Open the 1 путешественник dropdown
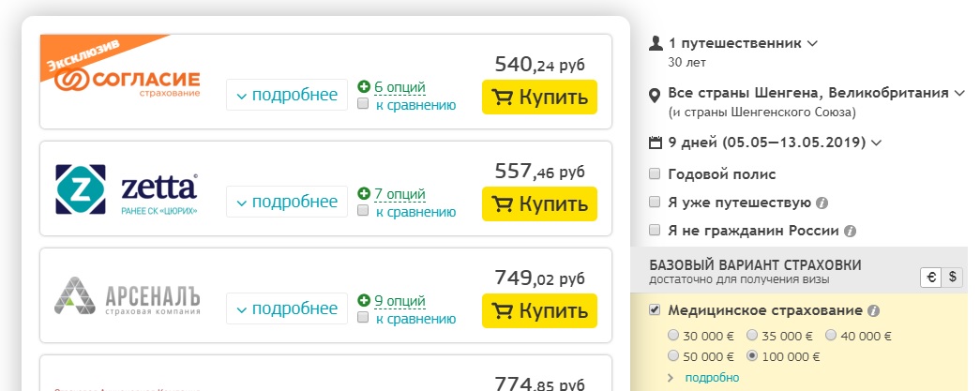 733,44
